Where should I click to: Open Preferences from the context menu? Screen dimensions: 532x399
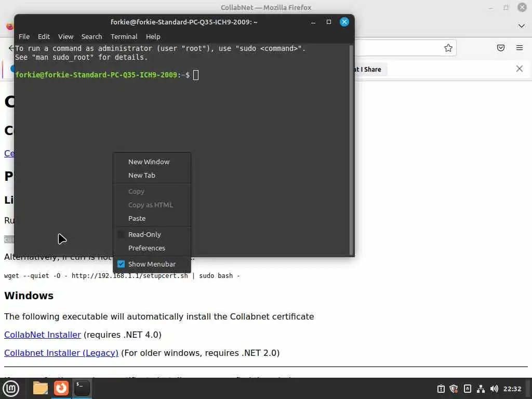[x=152, y=248]
